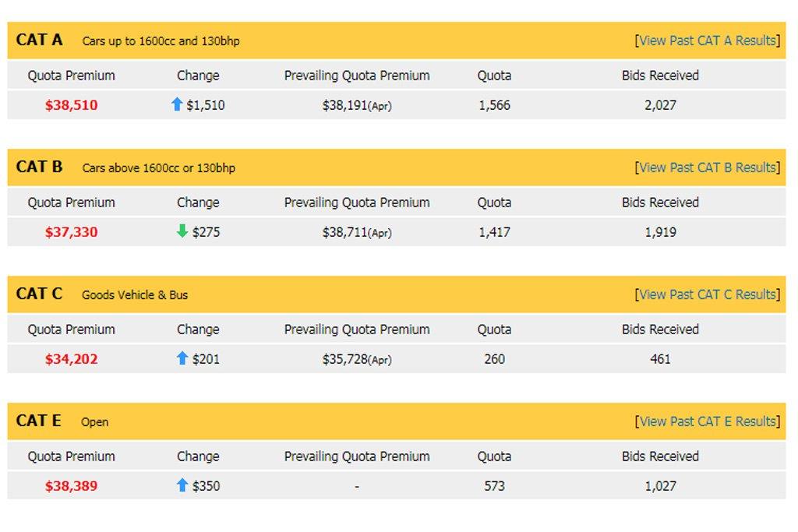Select the CAT A heading
Screen dimensions: 798x532
pyautogui.click(x=39, y=40)
